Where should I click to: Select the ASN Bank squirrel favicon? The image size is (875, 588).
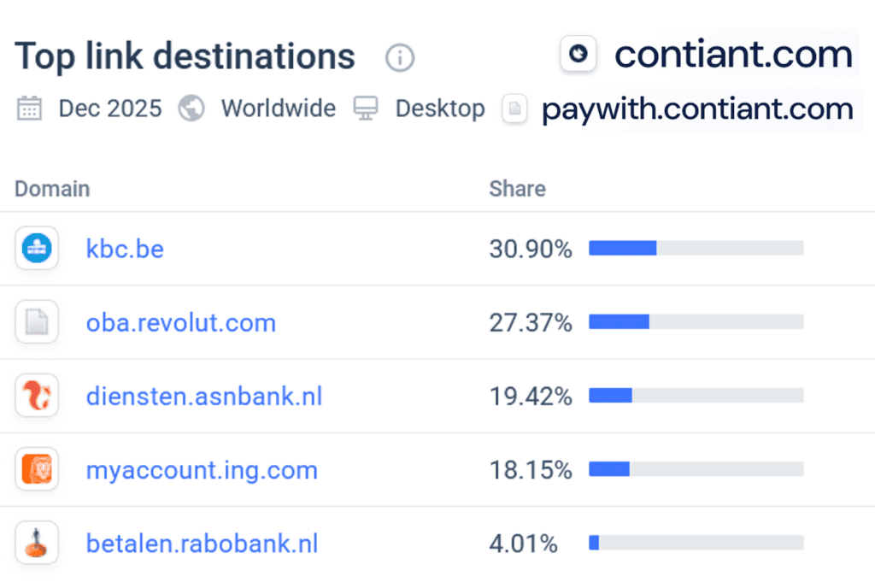coord(37,396)
